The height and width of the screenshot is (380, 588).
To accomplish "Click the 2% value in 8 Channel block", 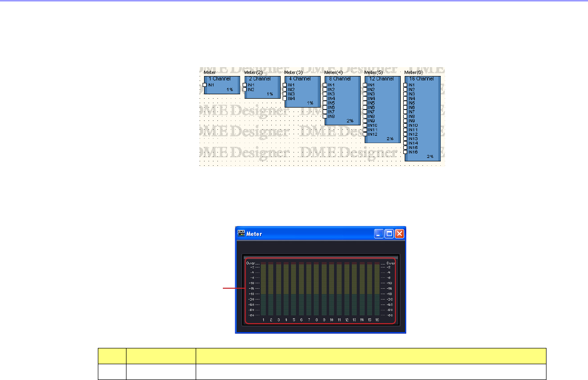I will pyautogui.click(x=350, y=121).
